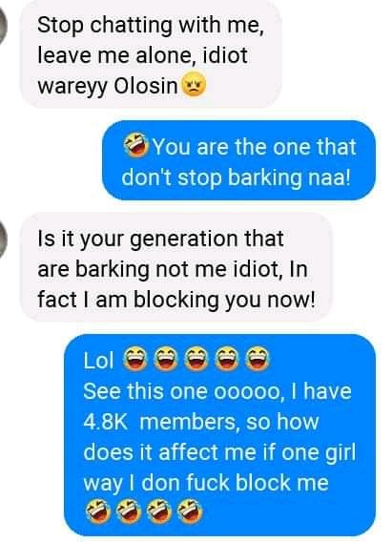The image size is (392, 542).
Task: Open the sender avatar beside "Is it your generation"
Action: (x=3, y=240)
